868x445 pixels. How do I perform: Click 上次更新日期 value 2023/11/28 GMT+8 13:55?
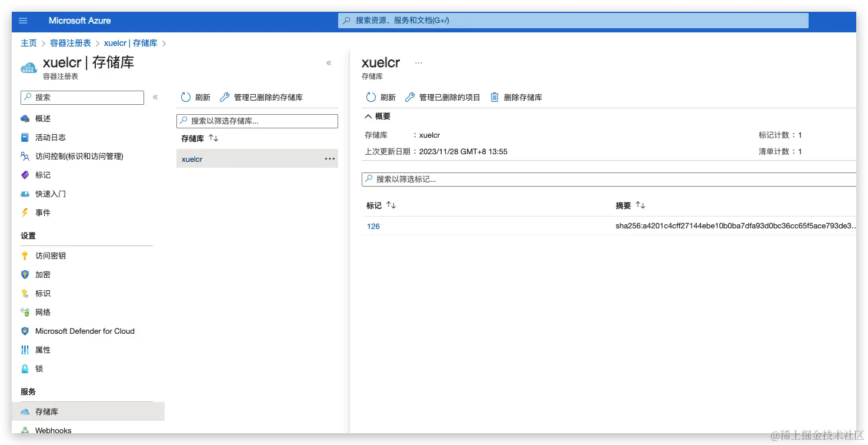pos(463,151)
